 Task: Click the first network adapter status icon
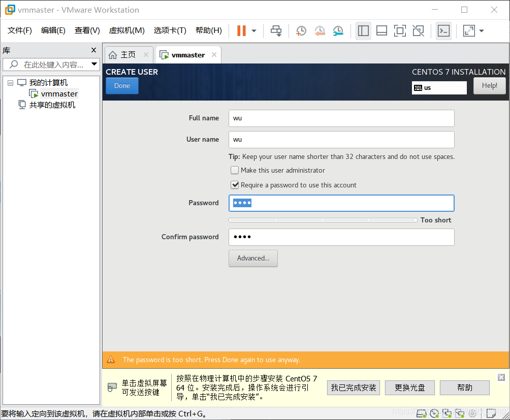pyautogui.click(x=447, y=413)
